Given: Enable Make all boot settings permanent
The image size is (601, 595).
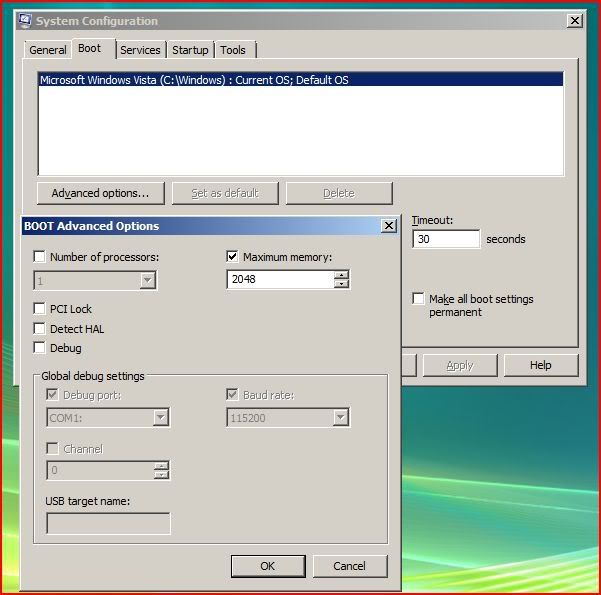Looking at the screenshot, I should tap(418, 298).
